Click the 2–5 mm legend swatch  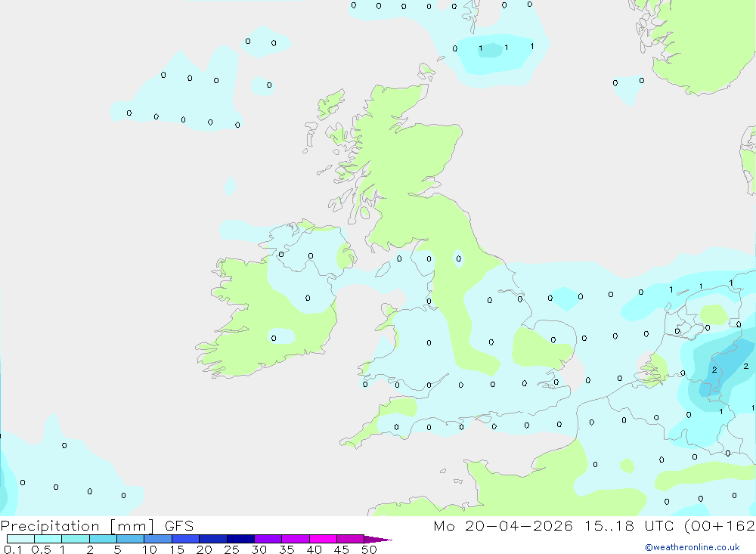(103, 539)
